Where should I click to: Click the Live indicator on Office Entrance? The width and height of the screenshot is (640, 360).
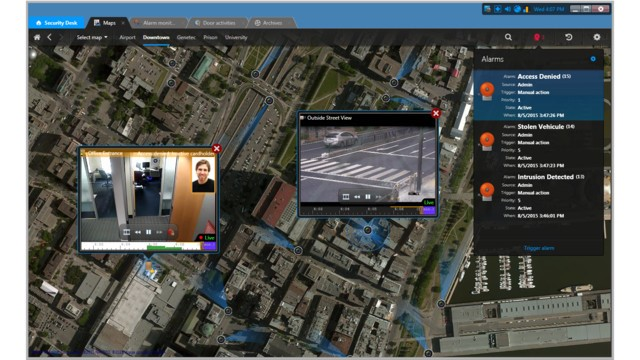pyautogui.click(x=207, y=238)
